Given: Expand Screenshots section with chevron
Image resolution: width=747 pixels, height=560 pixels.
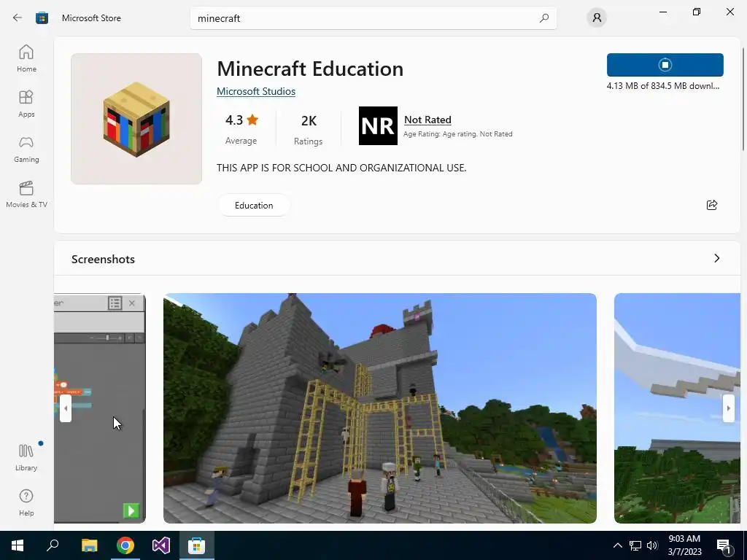Looking at the screenshot, I should (717, 259).
